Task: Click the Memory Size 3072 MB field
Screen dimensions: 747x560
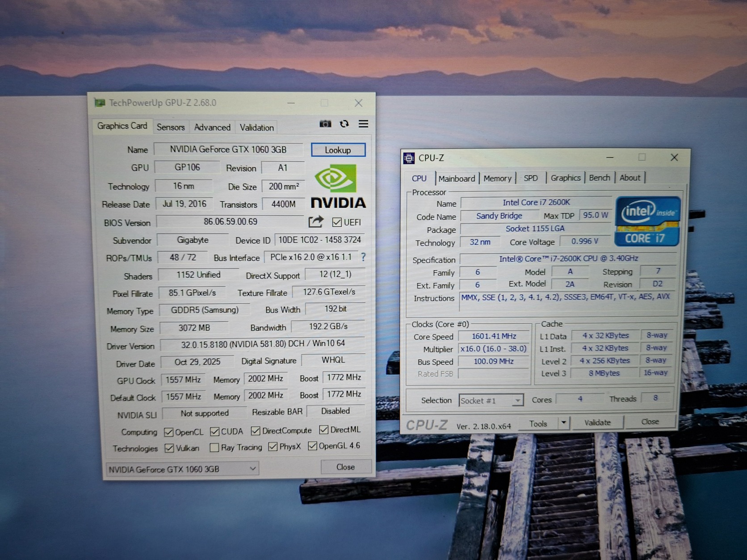Action: [x=194, y=328]
